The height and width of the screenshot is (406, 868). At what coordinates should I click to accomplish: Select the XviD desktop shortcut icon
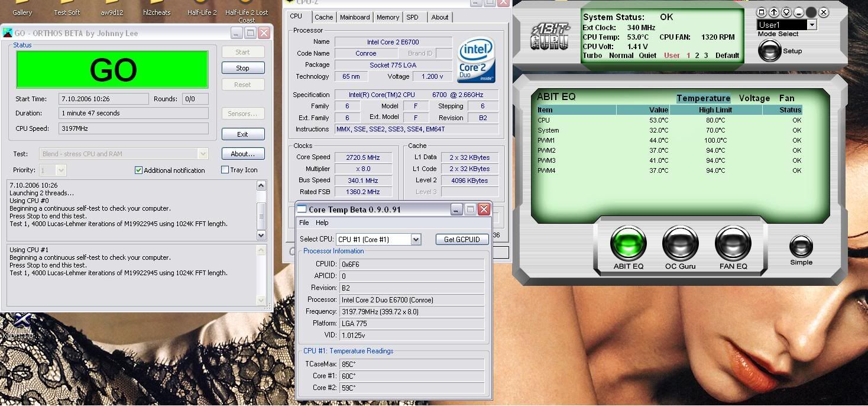pos(22,320)
